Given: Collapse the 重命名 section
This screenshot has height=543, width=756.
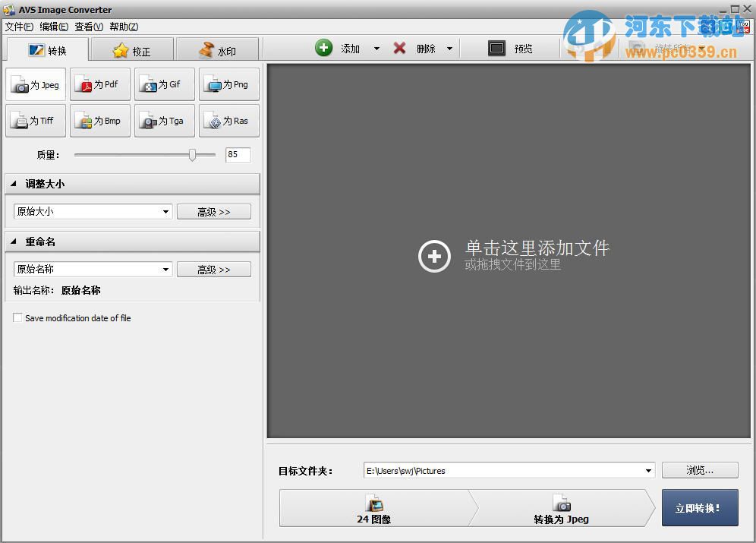Looking at the screenshot, I should (x=13, y=242).
